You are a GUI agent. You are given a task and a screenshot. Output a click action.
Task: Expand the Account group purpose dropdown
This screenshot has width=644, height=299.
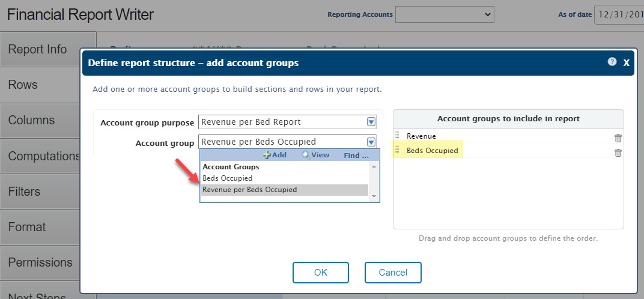tap(371, 122)
